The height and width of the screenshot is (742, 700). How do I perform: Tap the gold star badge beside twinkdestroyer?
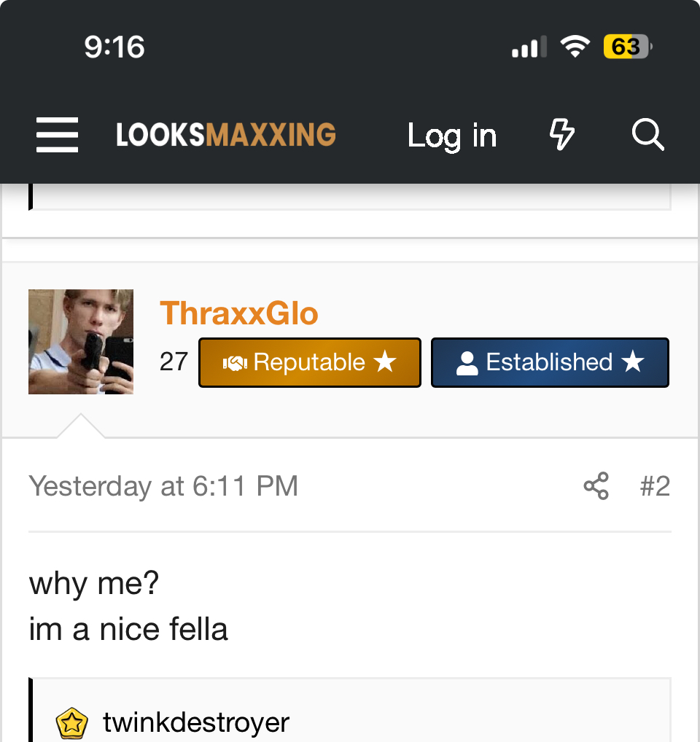click(x=72, y=723)
